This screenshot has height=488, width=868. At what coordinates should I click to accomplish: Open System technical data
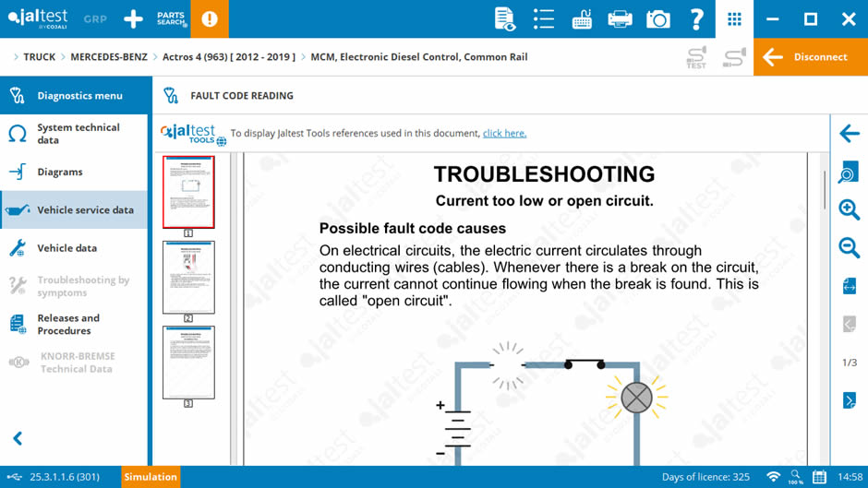click(74, 134)
